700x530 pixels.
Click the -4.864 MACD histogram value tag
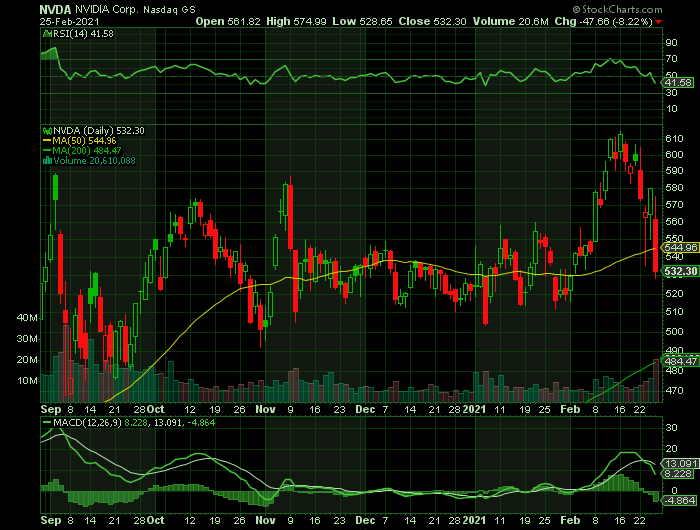tap(679, 501)
